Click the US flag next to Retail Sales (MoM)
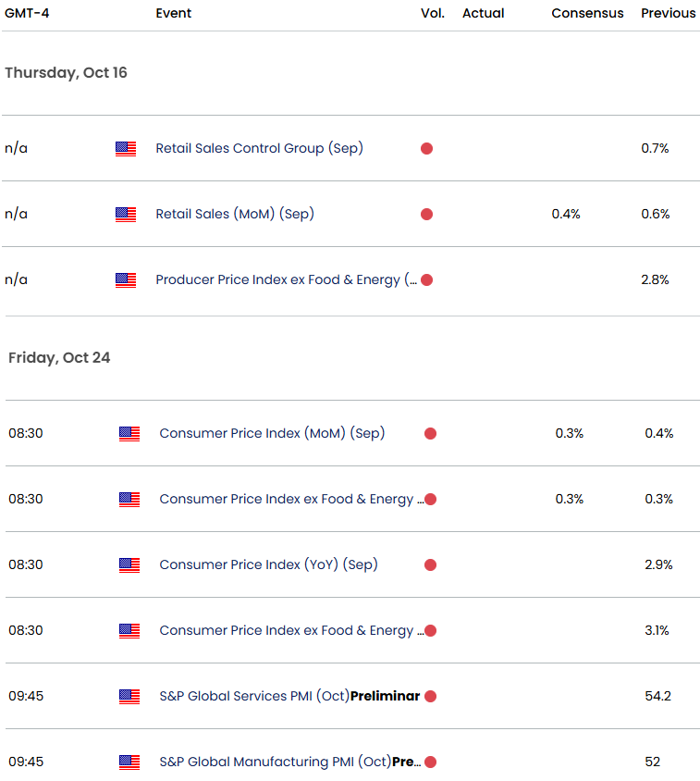Viewport: 700px width, 781px height. pos(126,214)
